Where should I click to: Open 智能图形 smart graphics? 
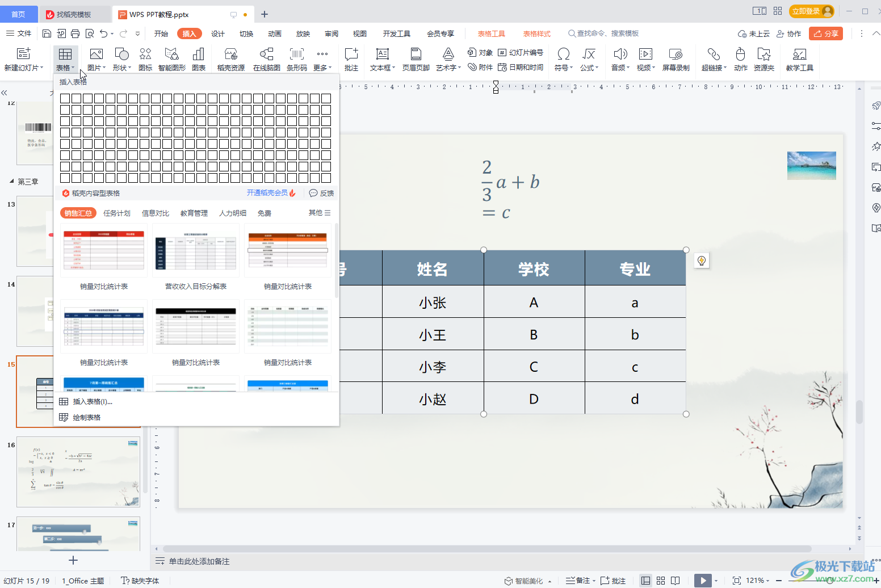(172, 59)
